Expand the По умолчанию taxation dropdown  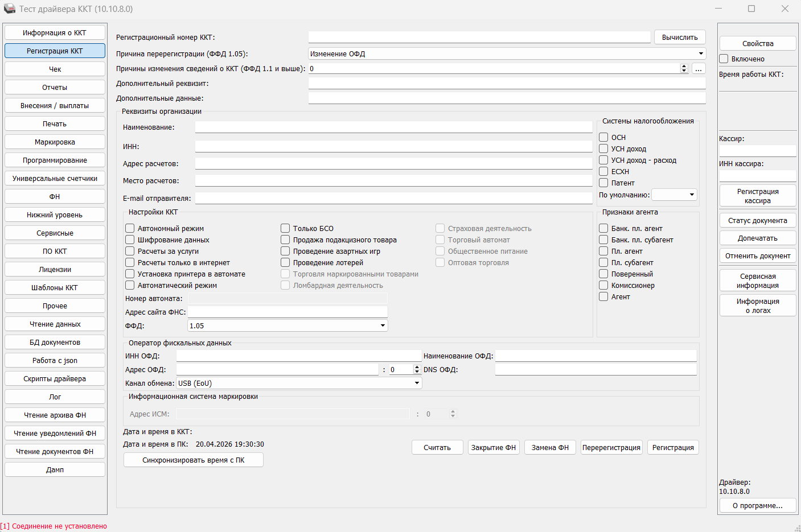coord(674,195)
